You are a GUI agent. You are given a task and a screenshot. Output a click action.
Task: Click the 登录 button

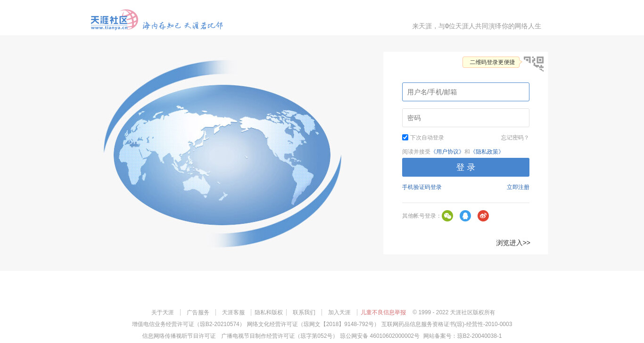tap(466, 167)
